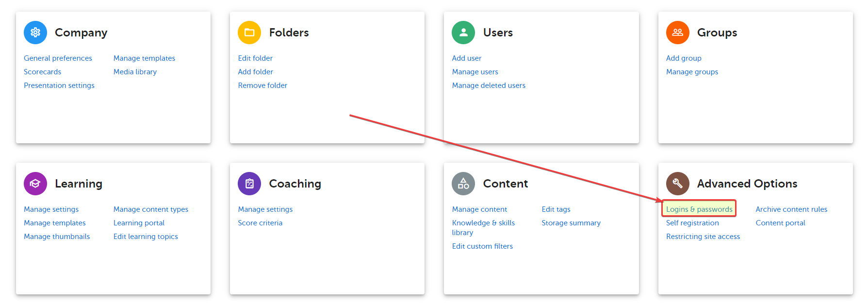Viewport: 868px width, 308px height.
Task: Open Manage templates in Learning card
Action: pos(55,223)
